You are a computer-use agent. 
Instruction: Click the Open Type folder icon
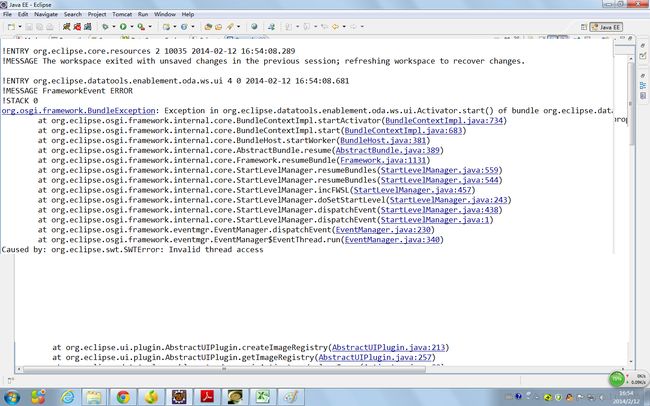coord(208,27)
